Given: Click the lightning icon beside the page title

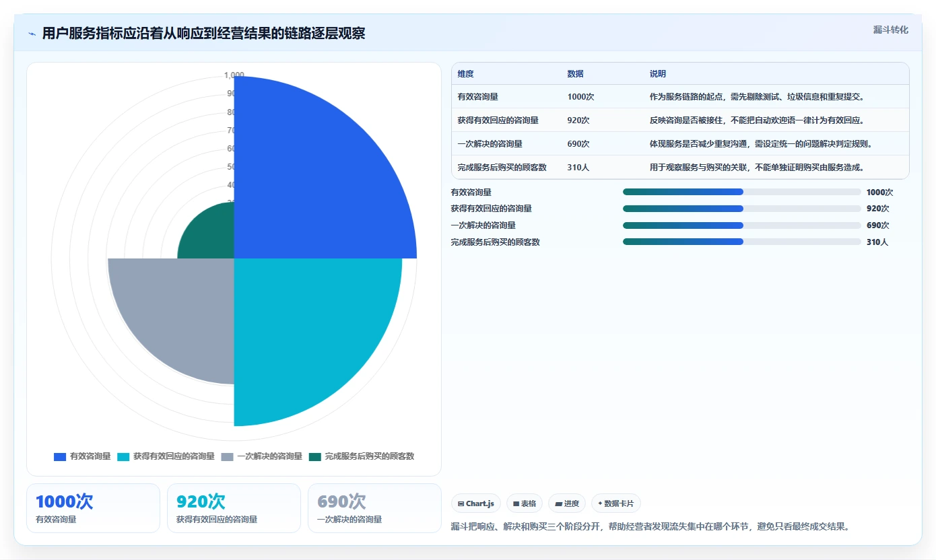Looking at the screenshot, I should [x=32, y=34].
